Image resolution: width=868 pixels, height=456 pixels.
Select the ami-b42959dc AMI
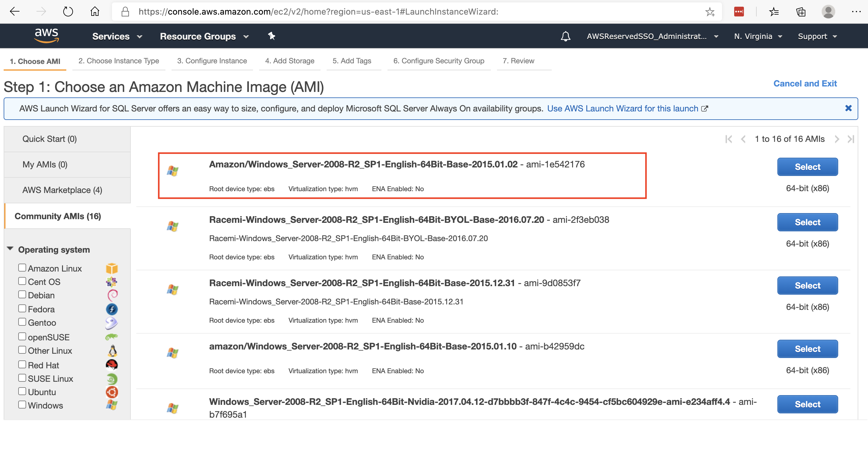click(807, 349)
